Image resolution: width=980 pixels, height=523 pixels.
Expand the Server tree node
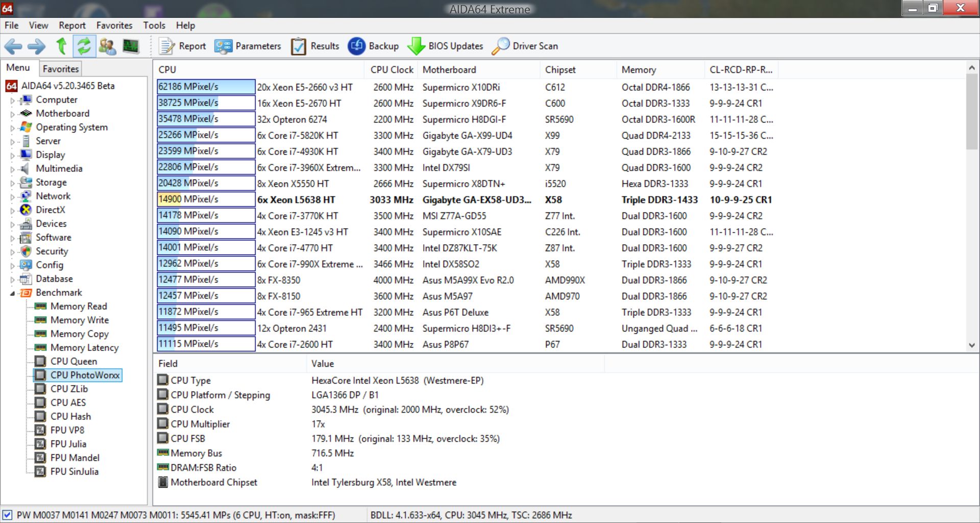pyautogui.click(x=13, y=142)
